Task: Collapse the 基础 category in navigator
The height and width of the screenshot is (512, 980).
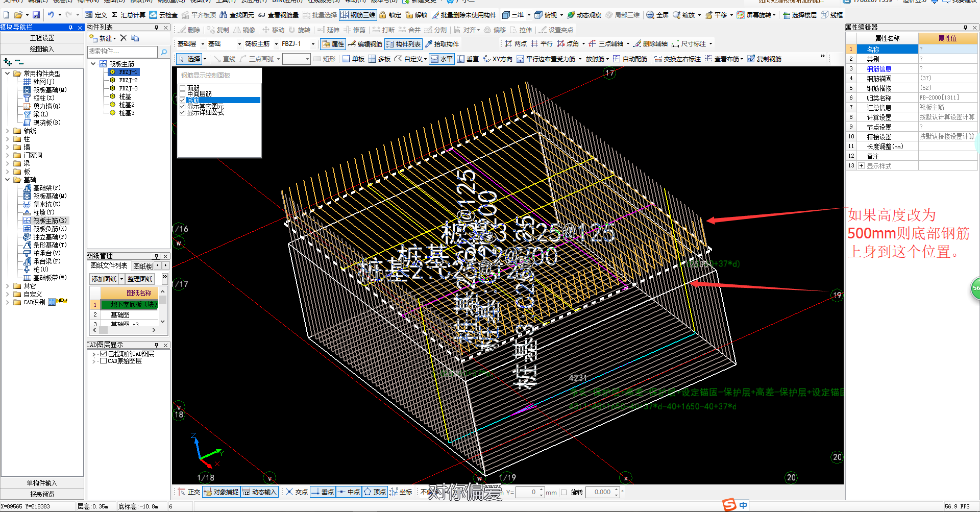Action: [x=8, y=180]
